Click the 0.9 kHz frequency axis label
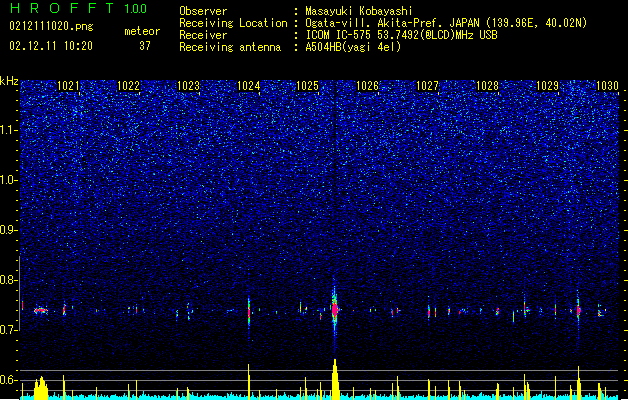629x400 pixels. tap(9, 230)
